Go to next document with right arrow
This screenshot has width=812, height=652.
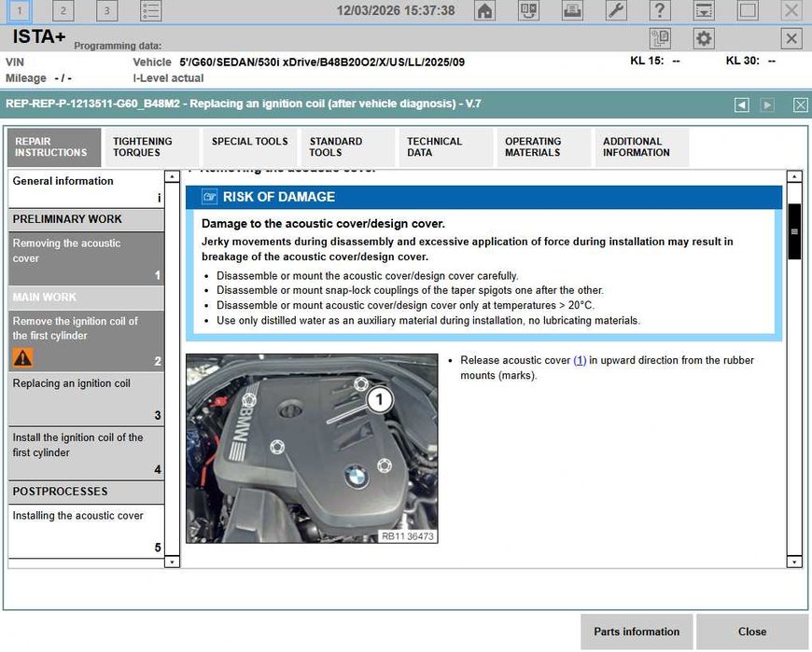pyautogui.click(x=767, y=105)
